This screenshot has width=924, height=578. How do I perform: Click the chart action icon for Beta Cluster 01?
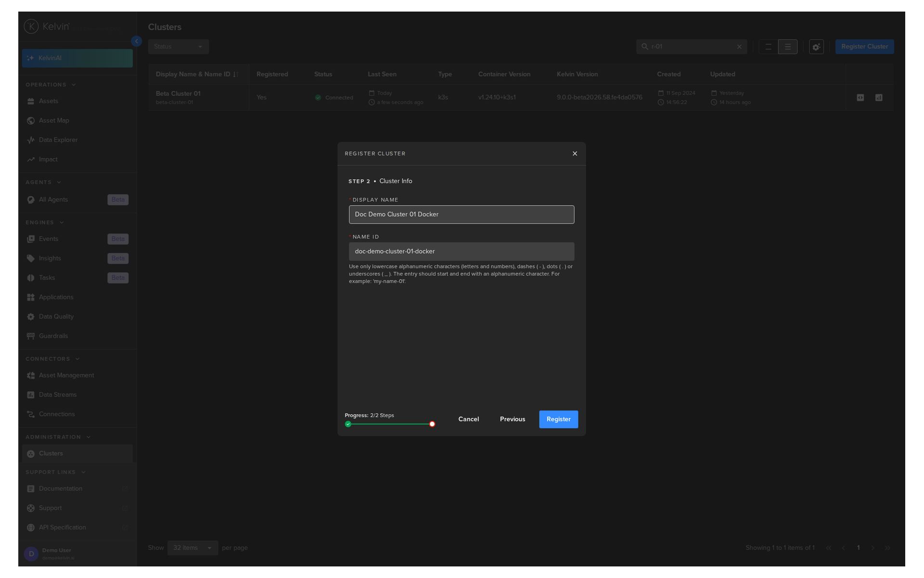pos(878,98)
